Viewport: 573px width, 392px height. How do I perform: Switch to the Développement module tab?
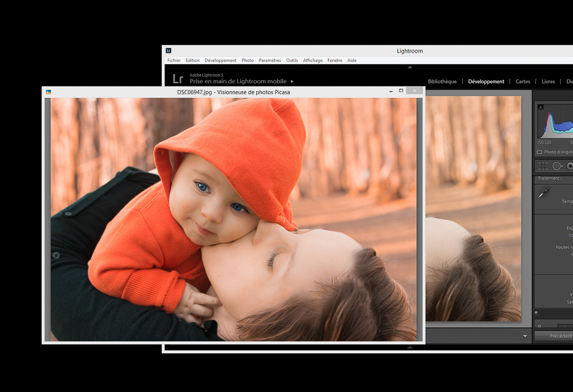click(x=486, y=82)
